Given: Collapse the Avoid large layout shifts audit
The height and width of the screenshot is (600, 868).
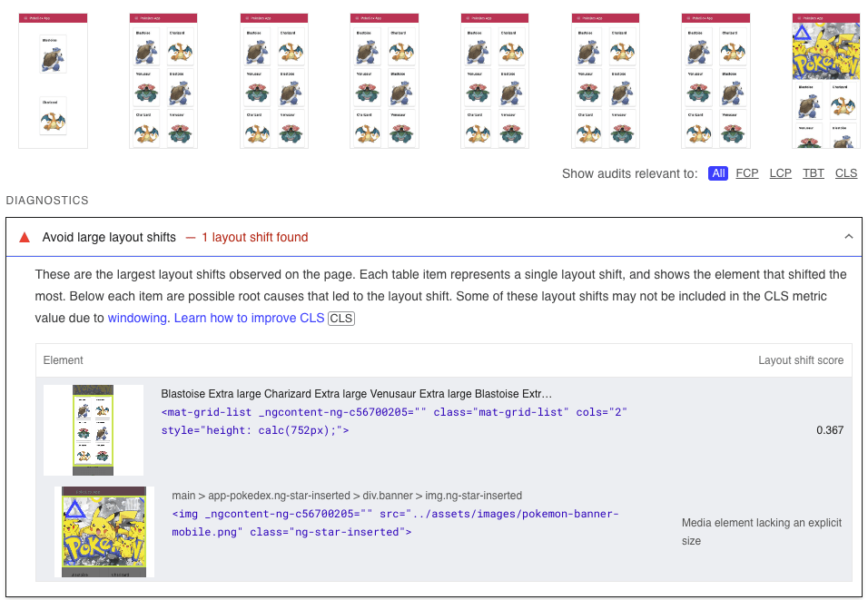Looking at the screenshot, I should 848,237.
